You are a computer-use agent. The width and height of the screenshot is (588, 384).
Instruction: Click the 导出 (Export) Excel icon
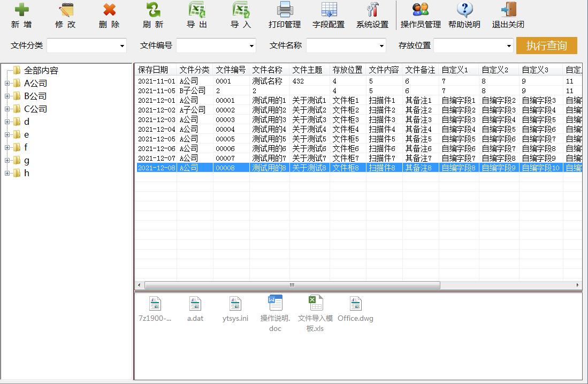tap(197, 11)
